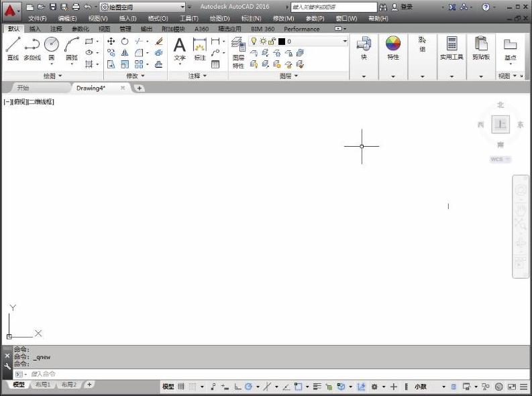Toggle ortho mode in status bar

[x=237, y=387]
